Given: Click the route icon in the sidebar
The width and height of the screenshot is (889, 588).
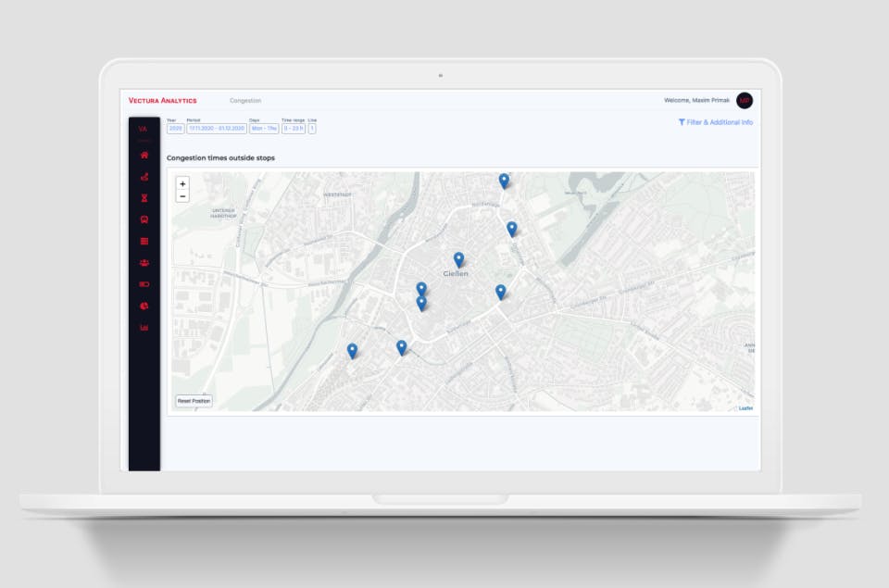Looking at the screenshot, I should click(144, 176).
